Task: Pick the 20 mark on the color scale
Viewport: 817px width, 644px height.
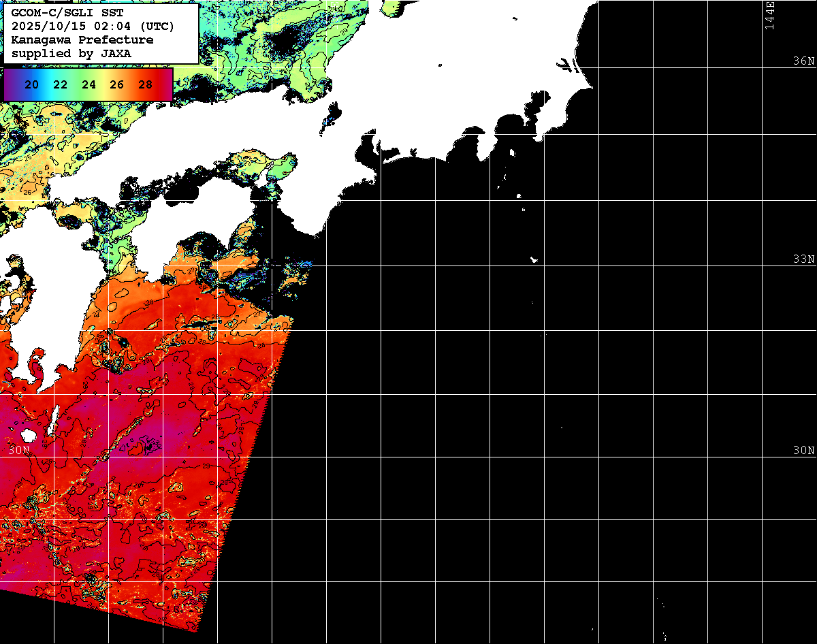Action: (x=31, y=84)
